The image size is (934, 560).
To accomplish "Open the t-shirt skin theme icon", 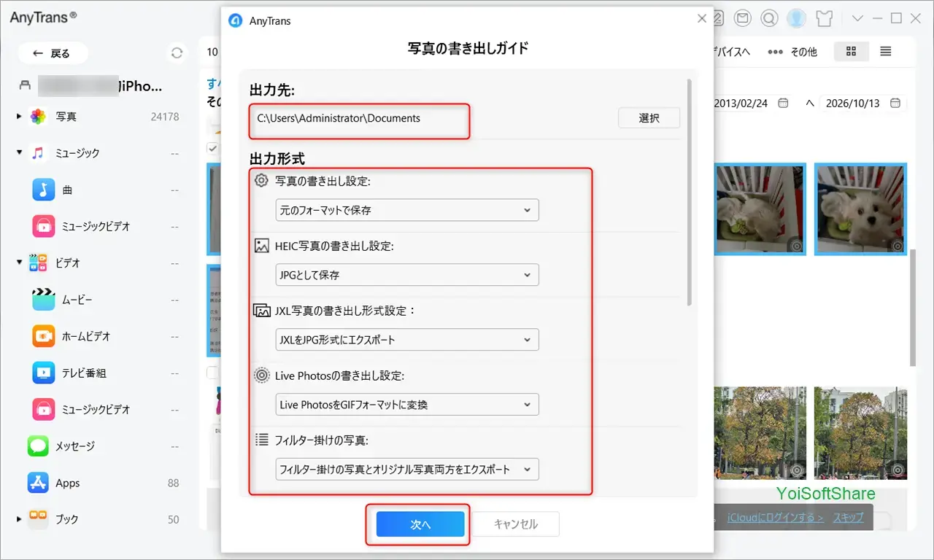I will coord(824,18).
